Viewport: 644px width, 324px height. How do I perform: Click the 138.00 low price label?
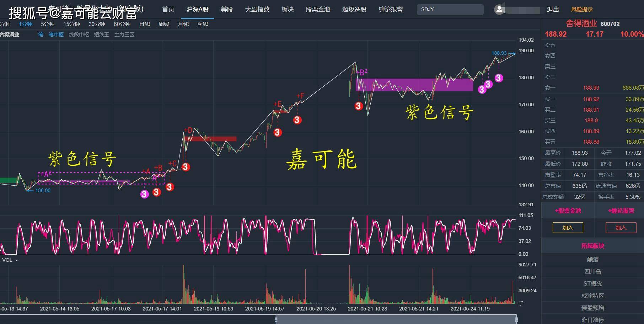tap(43, 190)
